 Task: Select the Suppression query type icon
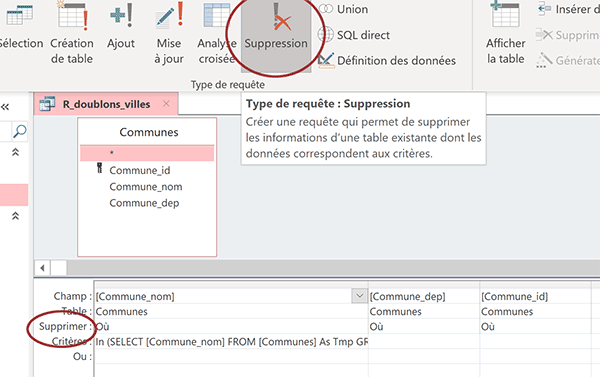pos(276,33)
